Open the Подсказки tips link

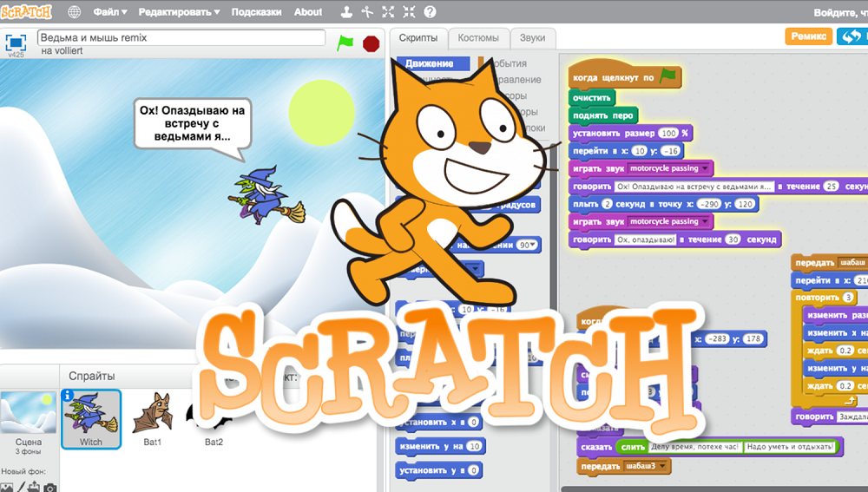pos(255,12)
